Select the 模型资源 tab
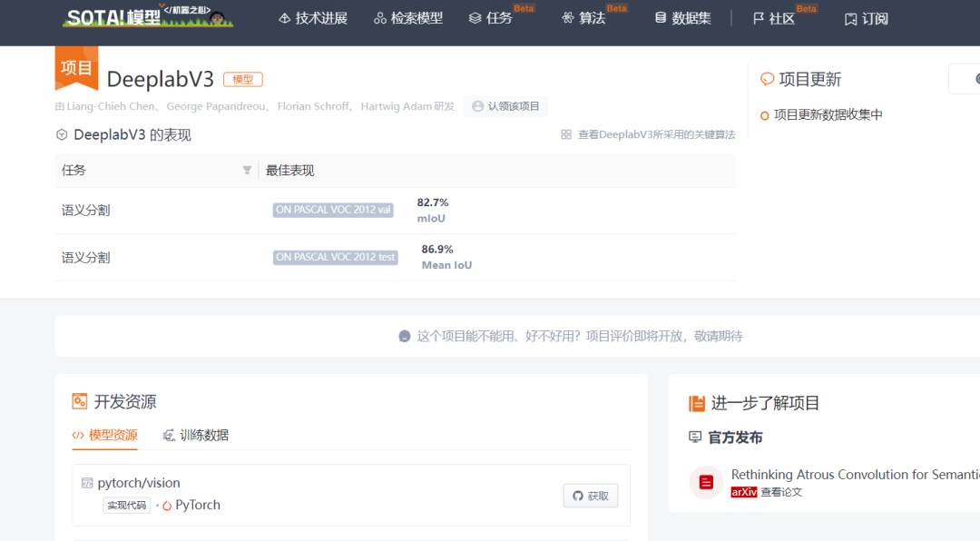The image size is (980, 541). click(111, 436)
